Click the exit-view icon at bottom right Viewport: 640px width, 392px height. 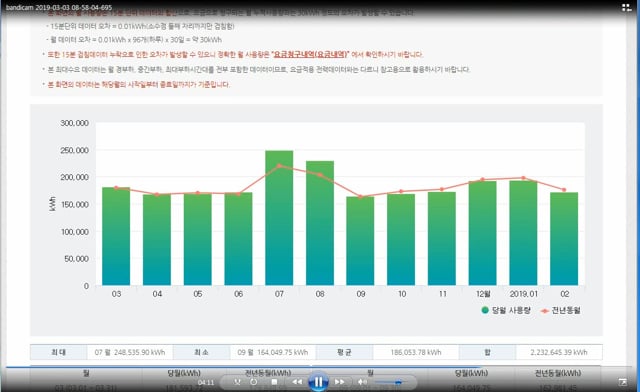coord(623,382)
